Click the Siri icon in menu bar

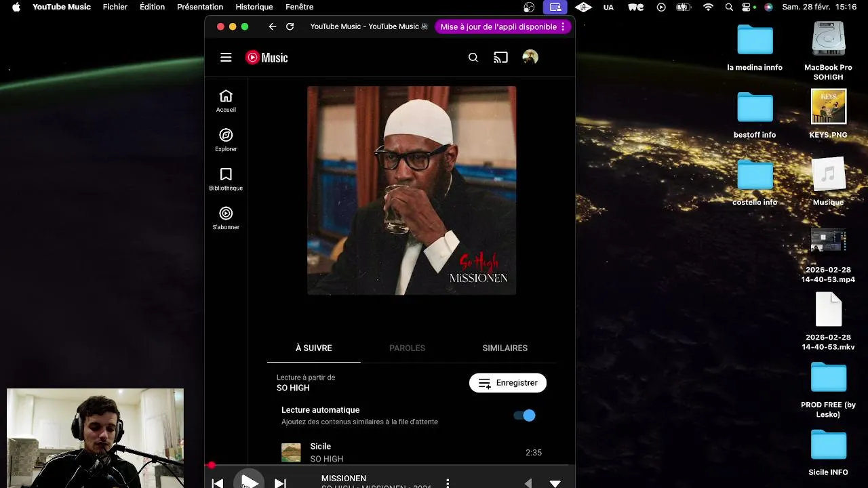[768, 7]
